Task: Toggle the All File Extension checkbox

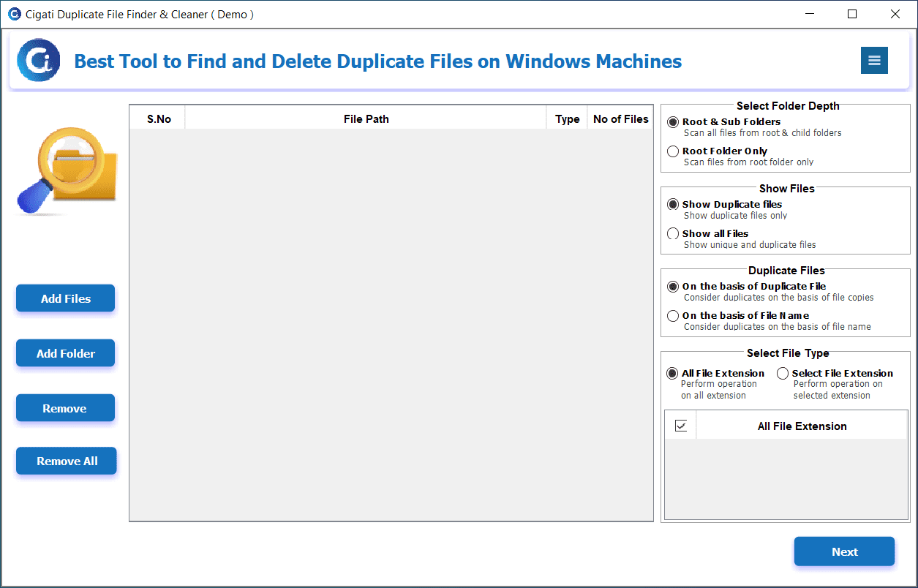Action: click(x=681, y=426)
